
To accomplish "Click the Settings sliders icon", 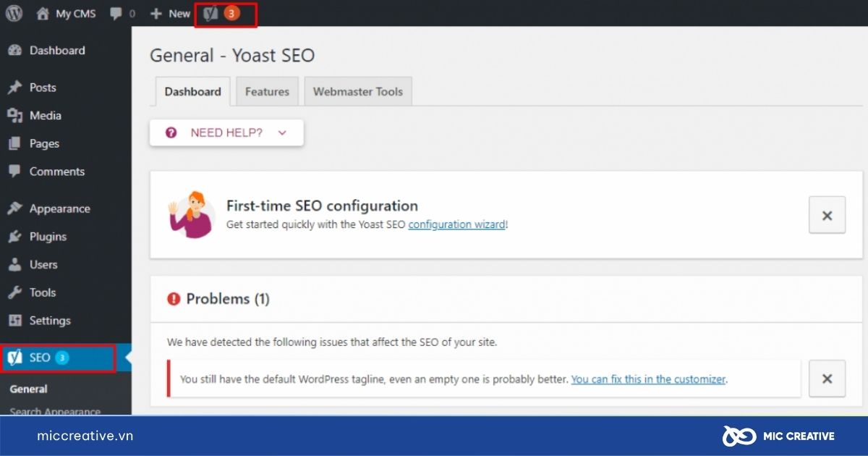I will click(14, 321).
